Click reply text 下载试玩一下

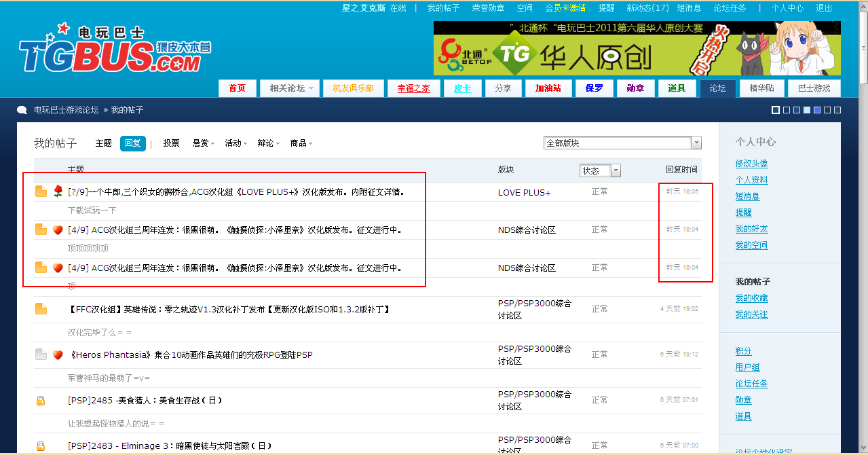coord(92,211)
